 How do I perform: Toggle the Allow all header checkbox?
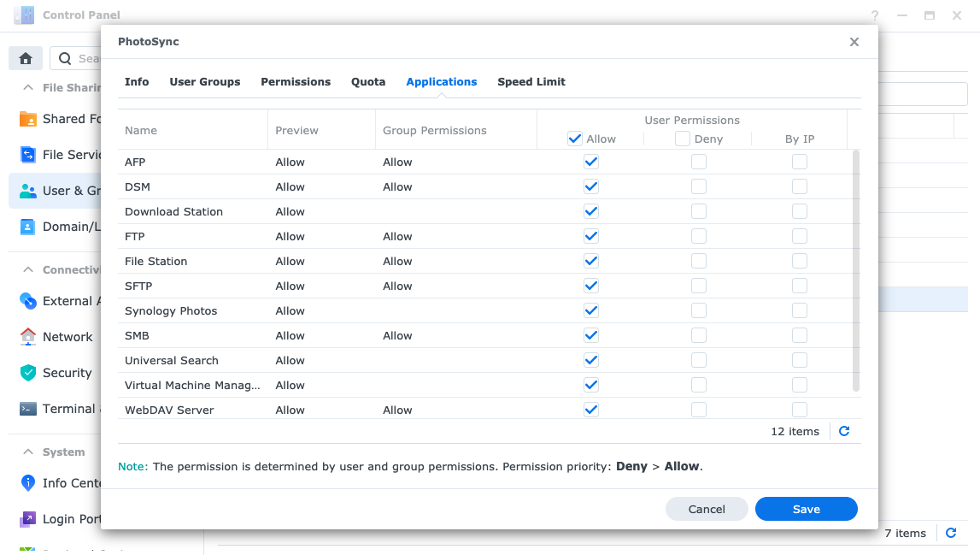[575, 139]
